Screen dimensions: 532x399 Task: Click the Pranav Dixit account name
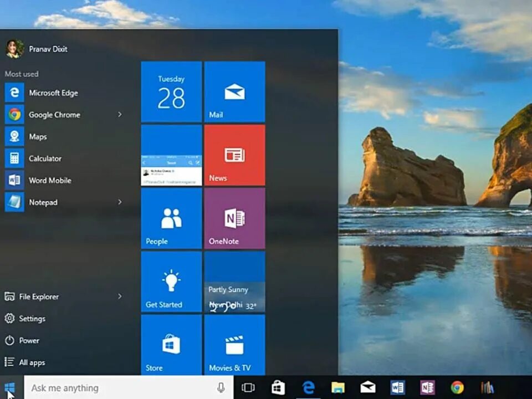[48, 49]
